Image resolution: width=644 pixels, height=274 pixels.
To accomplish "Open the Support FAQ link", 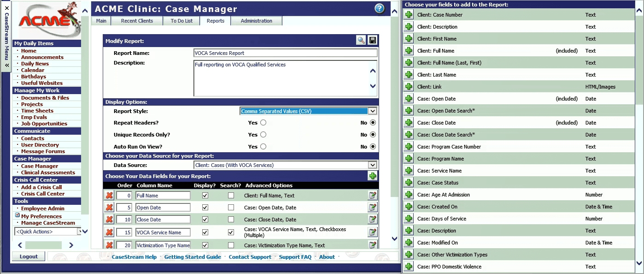I will pyautogui.click(x=295, y=257).
